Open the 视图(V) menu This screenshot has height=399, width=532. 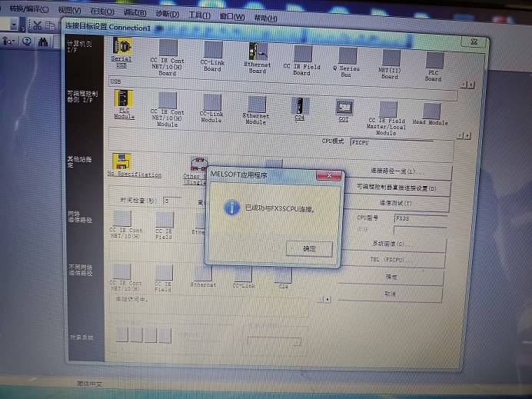tap(69, 11)
